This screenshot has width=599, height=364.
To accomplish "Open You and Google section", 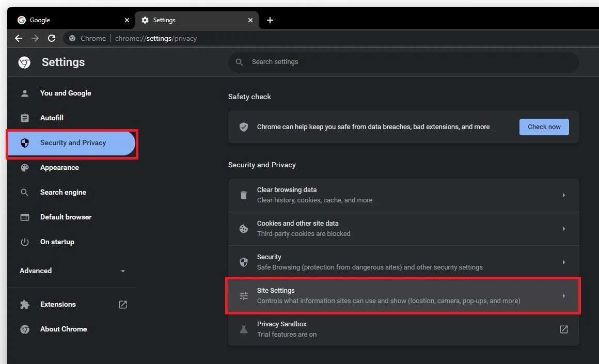I will pos(71,93).
